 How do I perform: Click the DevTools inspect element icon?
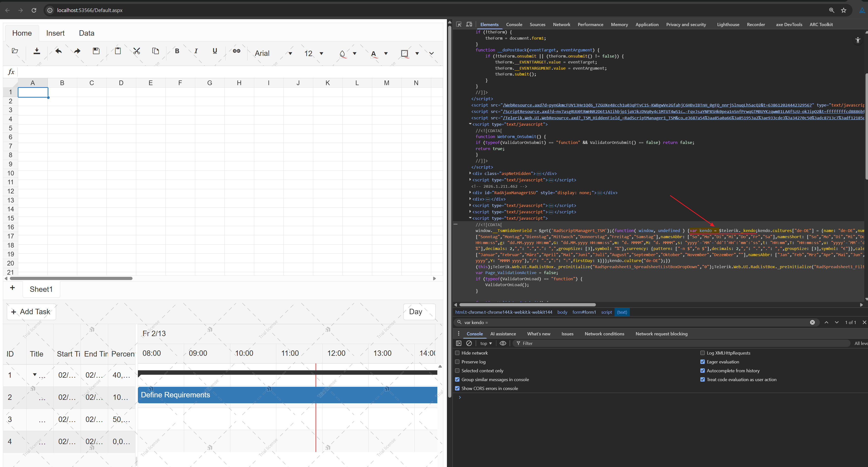(x=459, y=24)
